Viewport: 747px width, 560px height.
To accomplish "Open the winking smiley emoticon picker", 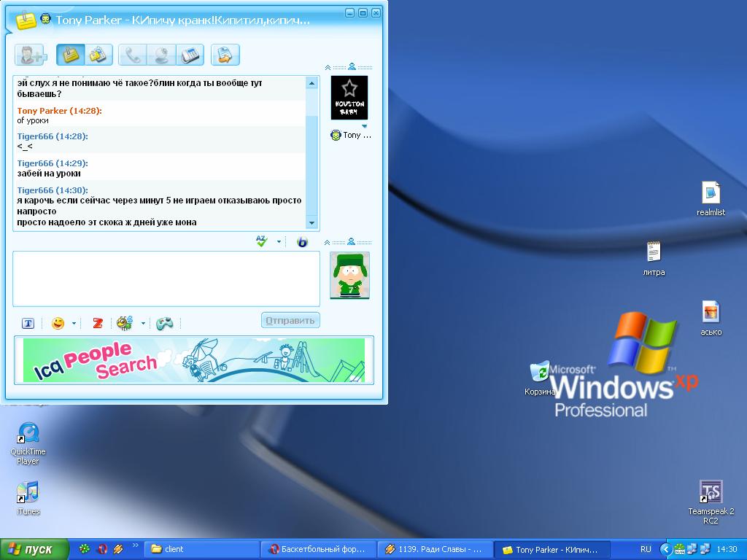I will pyautogui.click(x=58, y=323).
